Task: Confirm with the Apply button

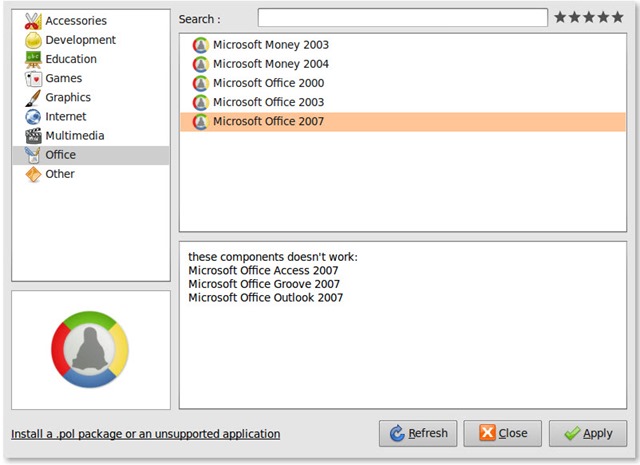Action: 588,433
